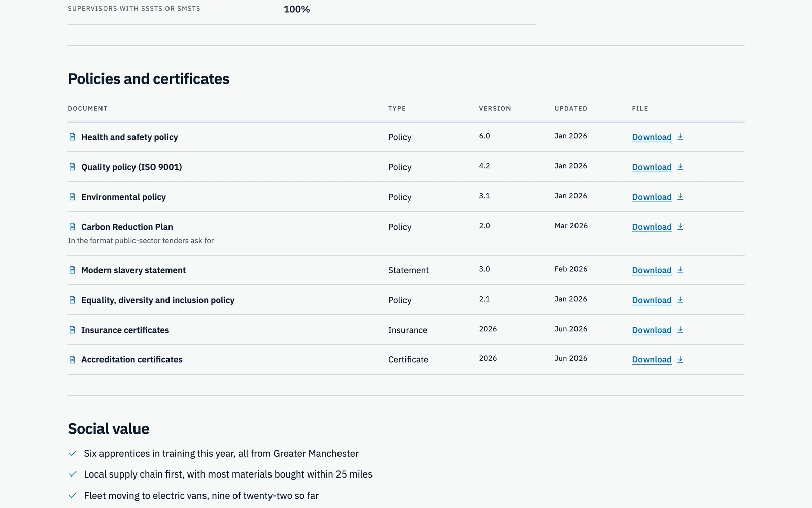Click the Statement type cell
Image resolution: width=812 pixels, height=508 pixels.
point(409,270)
